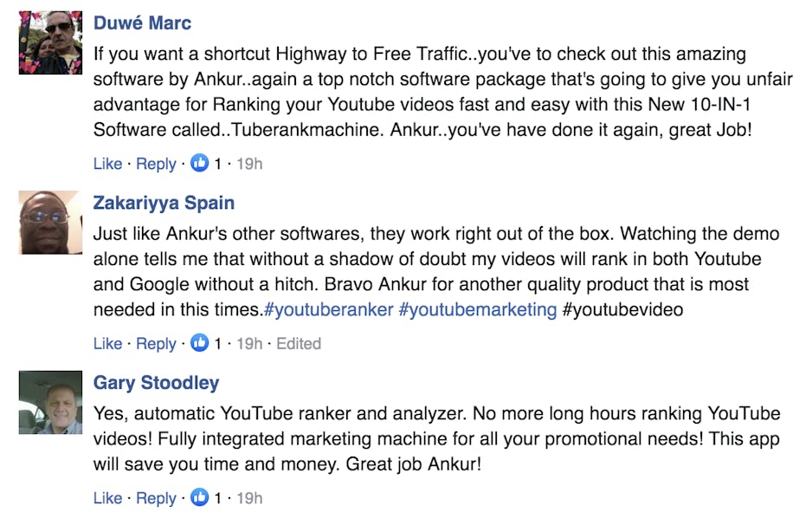View edit history via the Edited label
Viewport: 812px width, 525px height.
299,344
